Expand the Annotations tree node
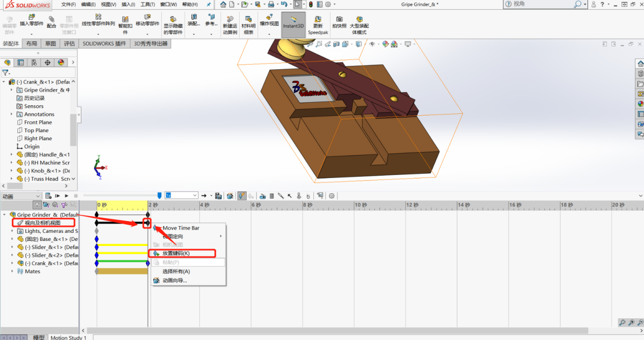 pos(12,114)
